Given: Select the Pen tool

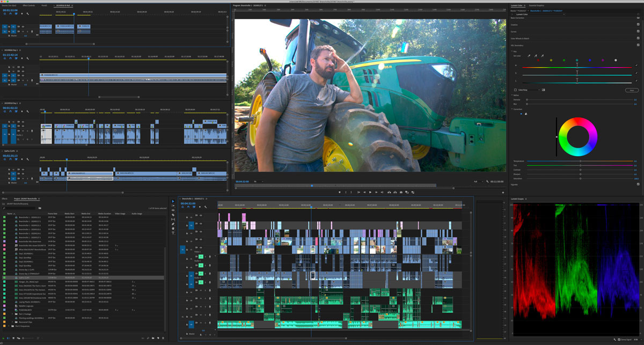Looking at the screenshot, I should [173, 224].
